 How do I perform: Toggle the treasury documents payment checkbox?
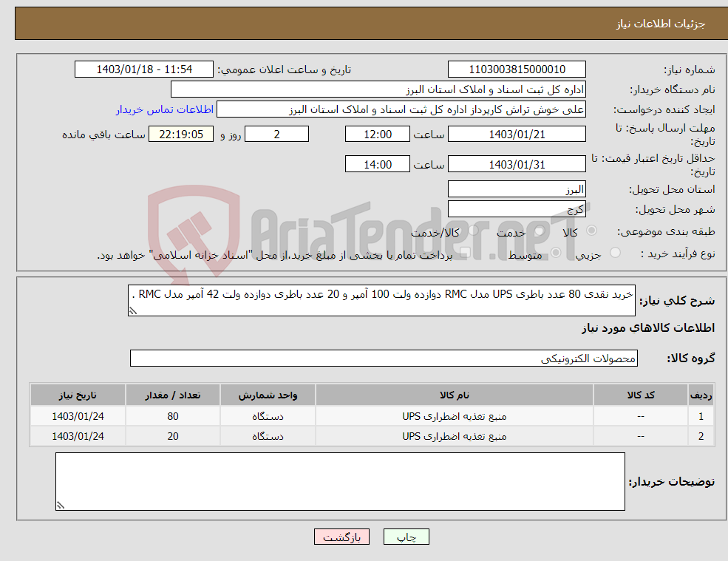(x=465, y=253)
